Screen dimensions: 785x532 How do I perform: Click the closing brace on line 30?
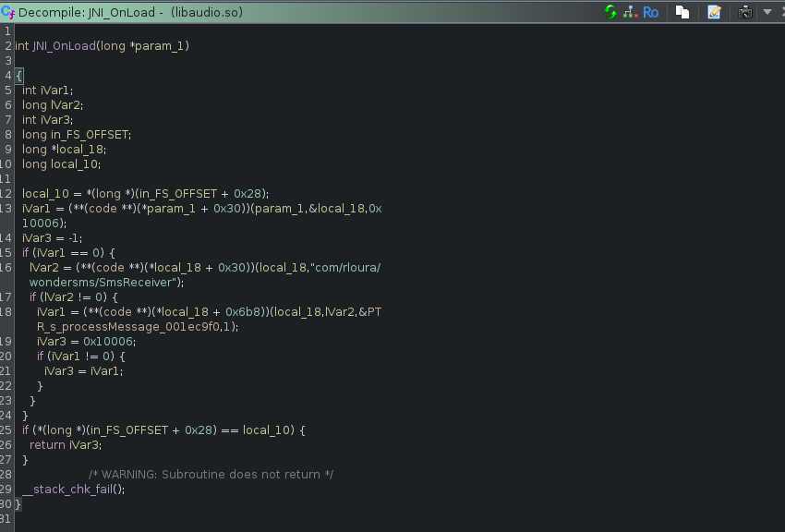(x=18, y=504)
